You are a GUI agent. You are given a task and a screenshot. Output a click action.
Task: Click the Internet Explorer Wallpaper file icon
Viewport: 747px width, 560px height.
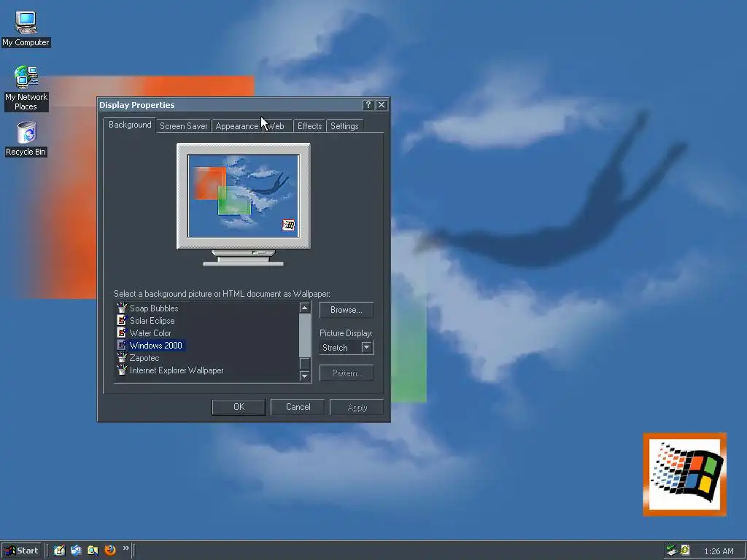(x=122, y=370)
